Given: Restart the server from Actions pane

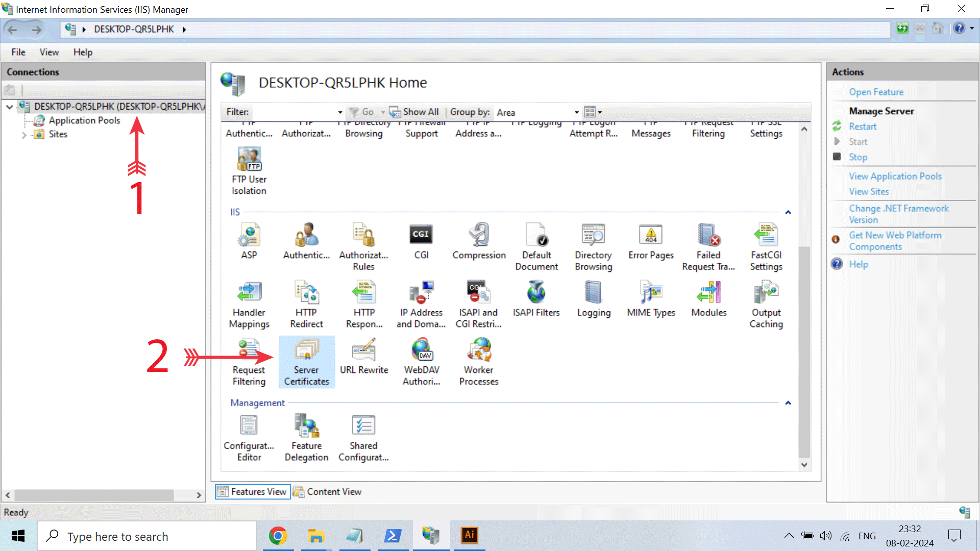Looking at the screenshot, I should click(x=863, y=127).
